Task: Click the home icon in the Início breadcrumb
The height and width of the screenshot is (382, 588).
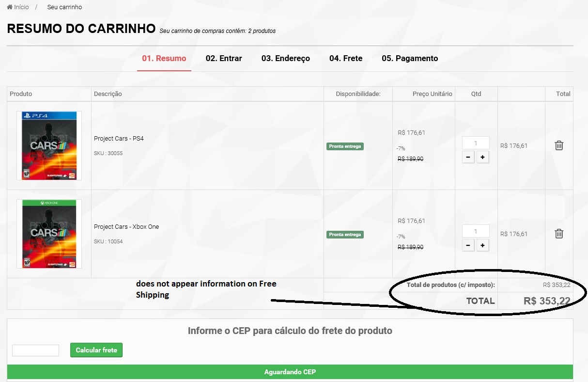Action: [x=10, y=7]
